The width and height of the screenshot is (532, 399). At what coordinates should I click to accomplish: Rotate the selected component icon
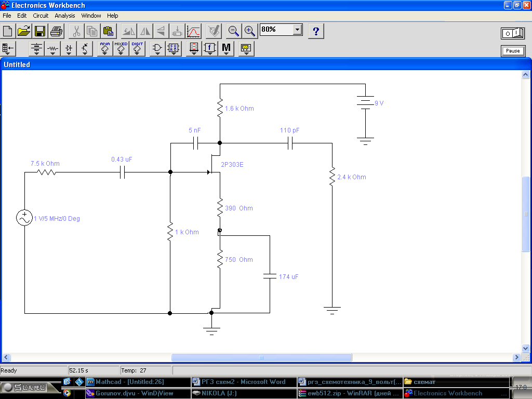129,31
